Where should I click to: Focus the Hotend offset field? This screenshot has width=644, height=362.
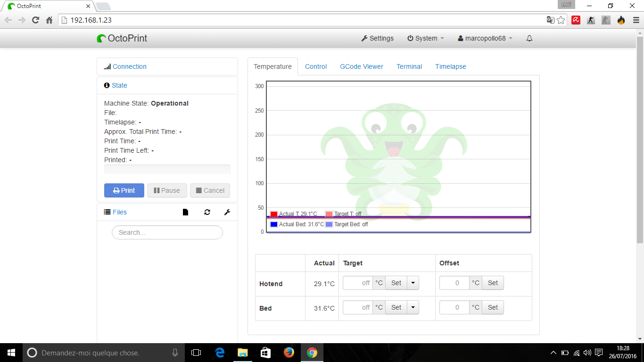point(454,283)
